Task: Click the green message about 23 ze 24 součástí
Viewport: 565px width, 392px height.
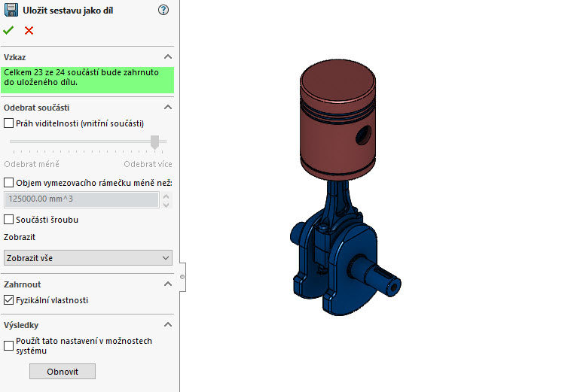Action: [x=87, y=80]
